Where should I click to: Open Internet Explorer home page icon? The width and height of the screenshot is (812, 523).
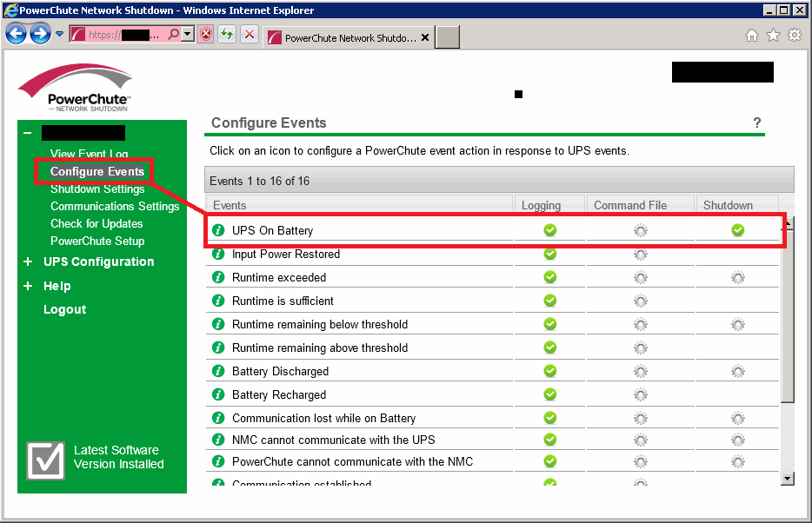[x=752, y=35]
